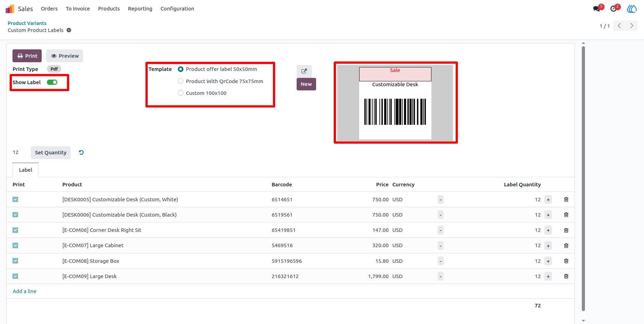644x324 pixels.
Task: Go to the next record arrow
Action: click(631, 26)
